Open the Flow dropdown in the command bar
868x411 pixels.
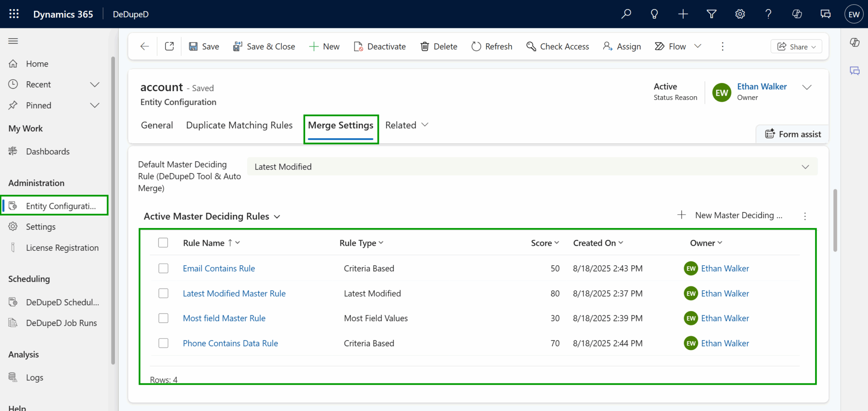[x=698, y=46]
